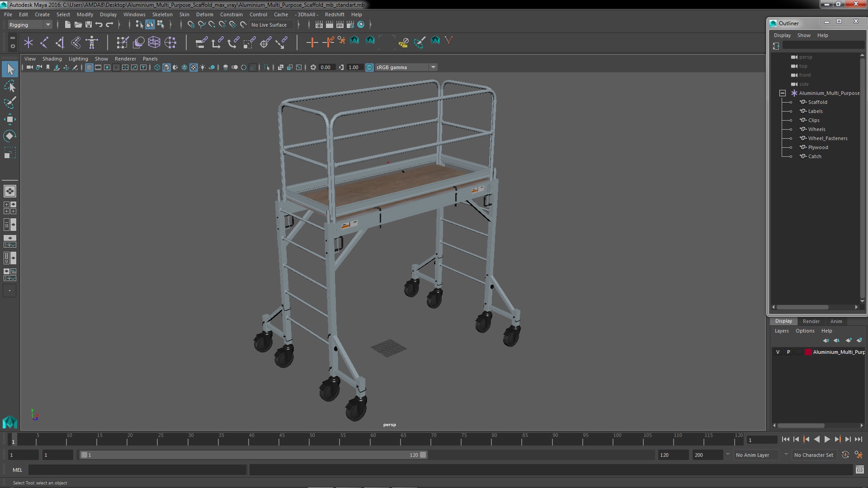Screen dimensions: 868x488
Task: Open render settings icon
Action: tap(350, 24)
